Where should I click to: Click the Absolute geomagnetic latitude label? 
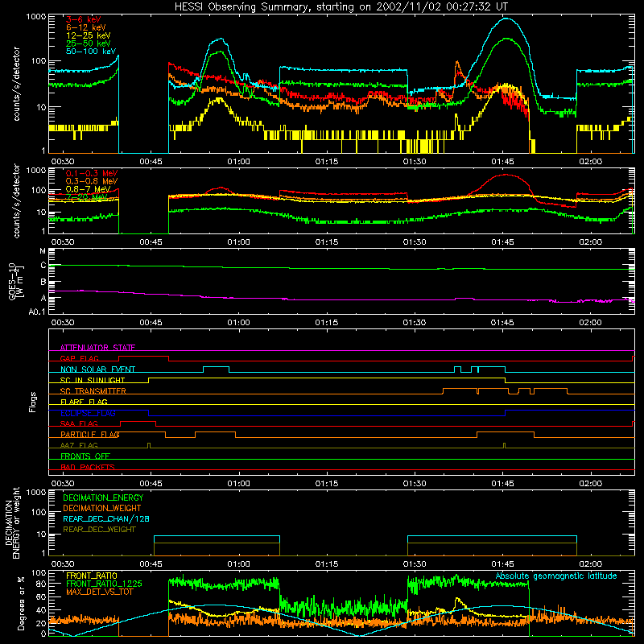tap(556, 576)
